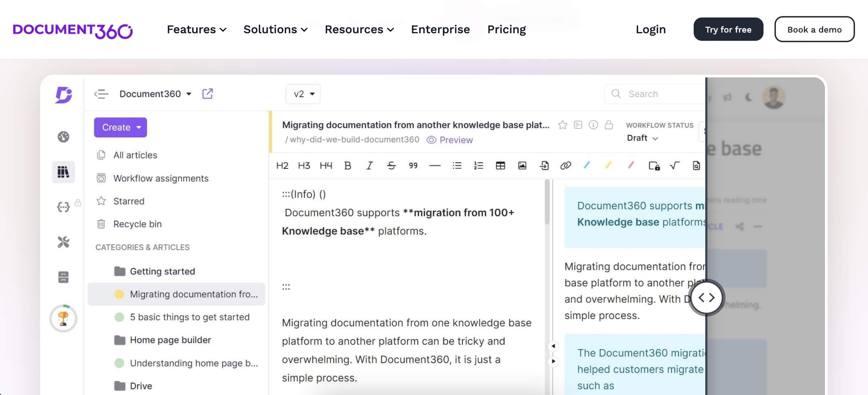Apply strikethrough formatting to text
This screenshot has width=868, height=395.
click(391, 166)
